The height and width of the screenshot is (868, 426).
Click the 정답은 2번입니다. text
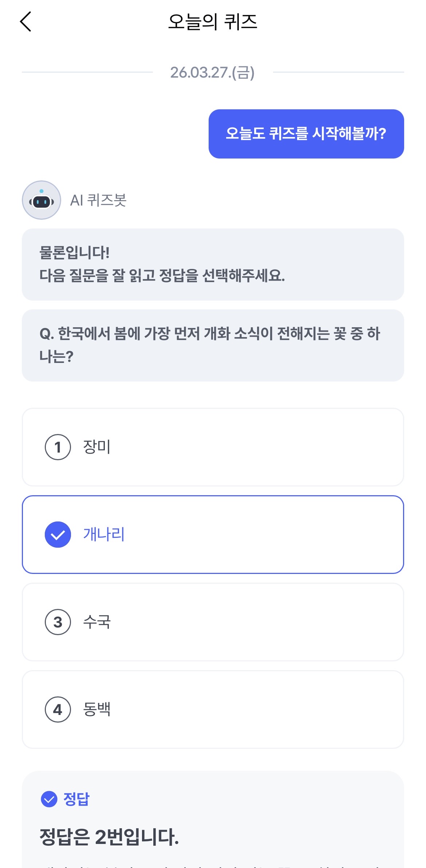coord(109,837)
